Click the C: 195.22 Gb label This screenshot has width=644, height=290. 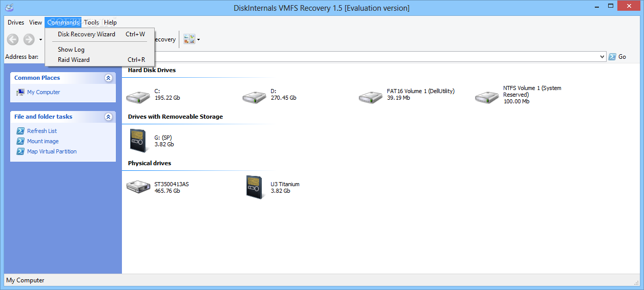167,95
